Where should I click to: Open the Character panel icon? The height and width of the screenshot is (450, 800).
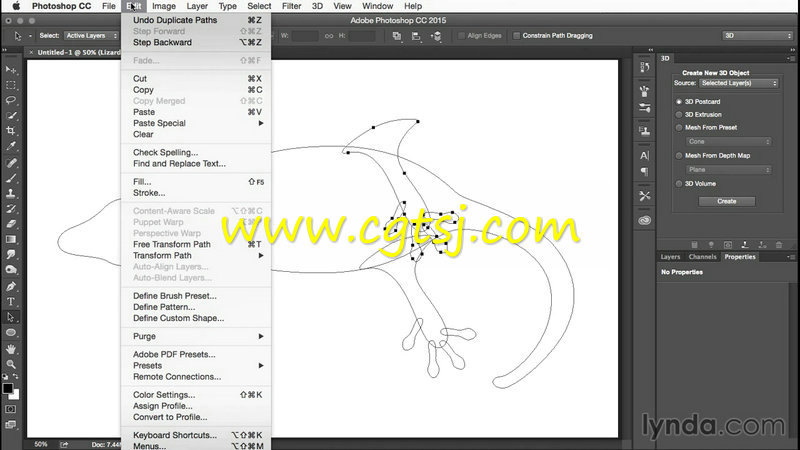644,156
